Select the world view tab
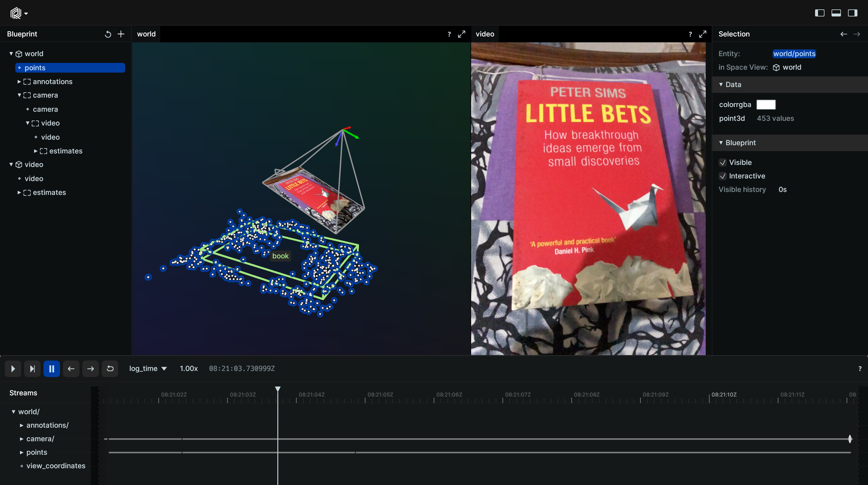 (x=146, y=34)
